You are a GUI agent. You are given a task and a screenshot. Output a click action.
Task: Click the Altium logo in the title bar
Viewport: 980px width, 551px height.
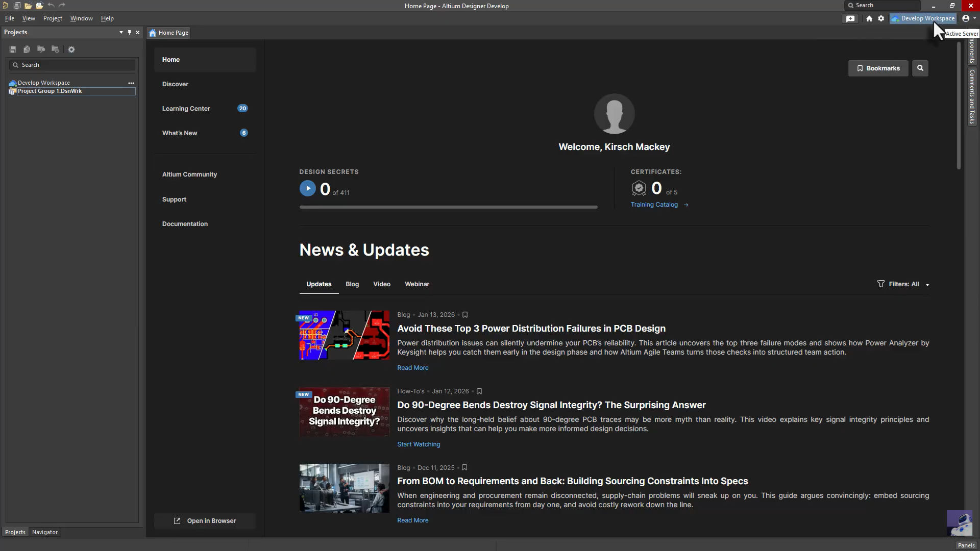pos(5,6)
